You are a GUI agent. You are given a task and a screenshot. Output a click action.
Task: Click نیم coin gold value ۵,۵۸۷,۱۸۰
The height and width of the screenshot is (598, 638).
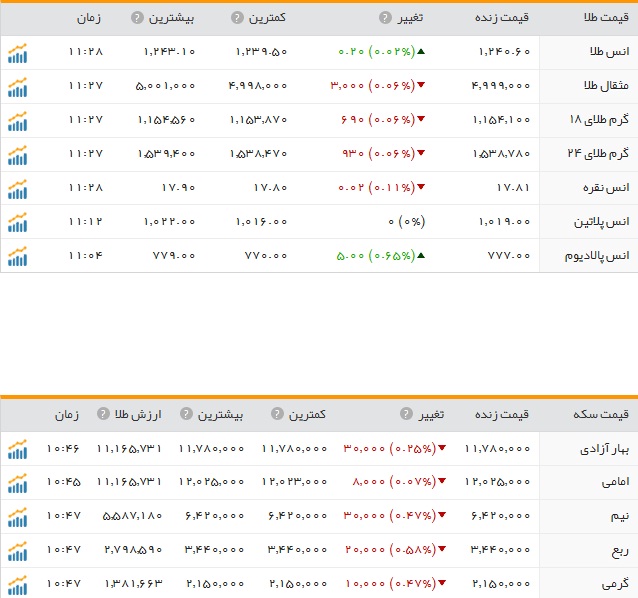[132, 516]
